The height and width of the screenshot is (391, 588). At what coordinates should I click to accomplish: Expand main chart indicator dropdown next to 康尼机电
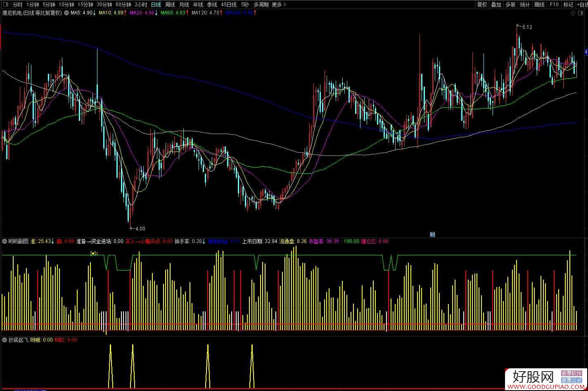[66, 13]
